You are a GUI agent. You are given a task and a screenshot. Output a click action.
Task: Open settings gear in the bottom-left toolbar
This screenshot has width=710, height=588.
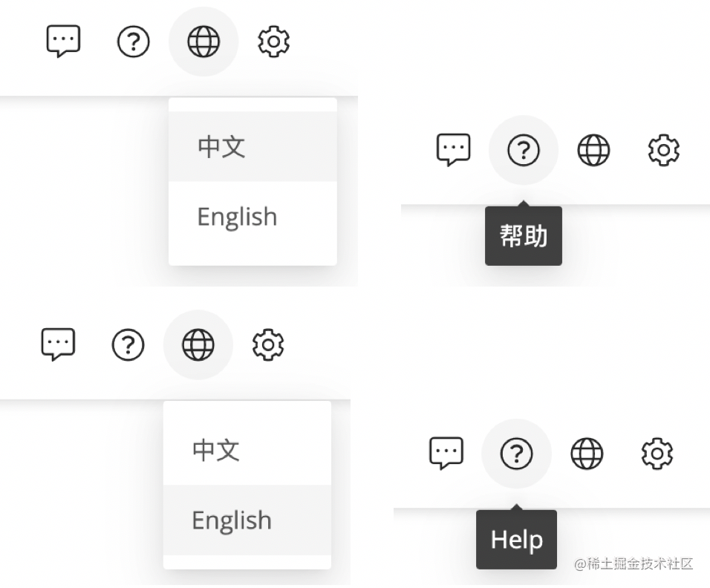click(x=268, y=345)
